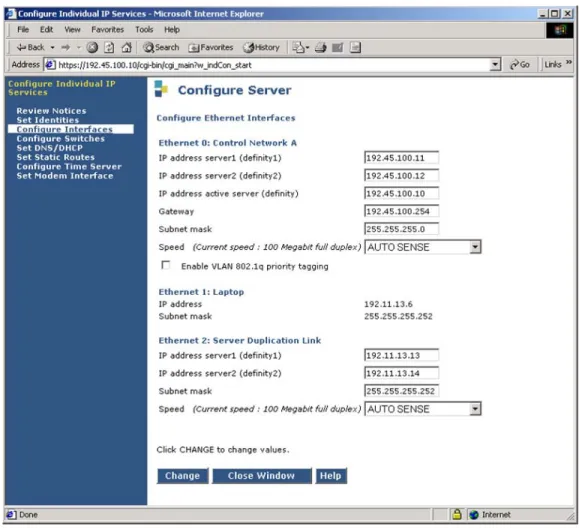The image size is (579, 529).
Task: Open the Back button history dropdown arrow
Action: pos(52,48)
